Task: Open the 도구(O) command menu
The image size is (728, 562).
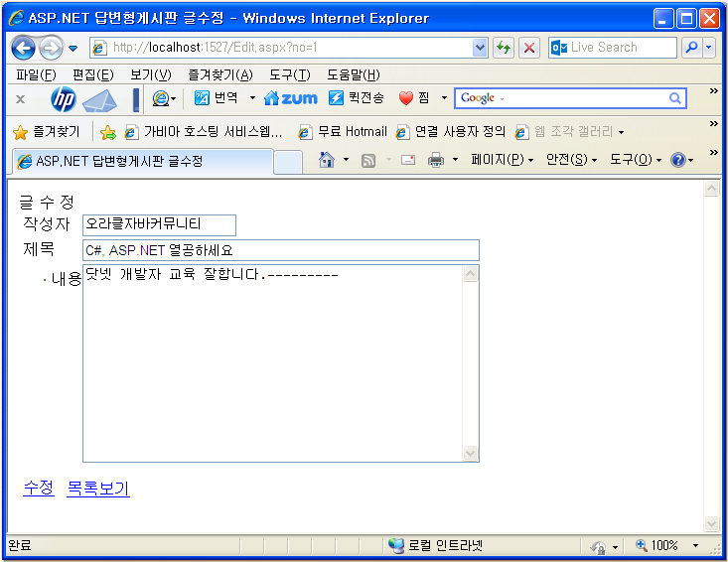Action: [636, 160]
